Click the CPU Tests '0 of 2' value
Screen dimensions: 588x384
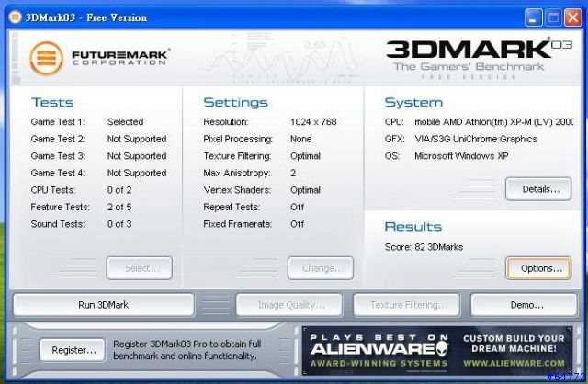tap(119, 190)
